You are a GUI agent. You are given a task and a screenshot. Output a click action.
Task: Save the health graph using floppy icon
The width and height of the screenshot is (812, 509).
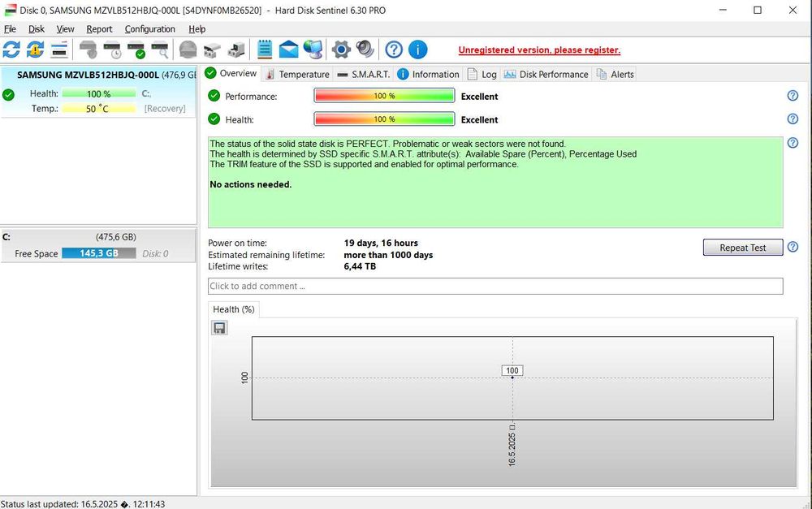[219, 328]
